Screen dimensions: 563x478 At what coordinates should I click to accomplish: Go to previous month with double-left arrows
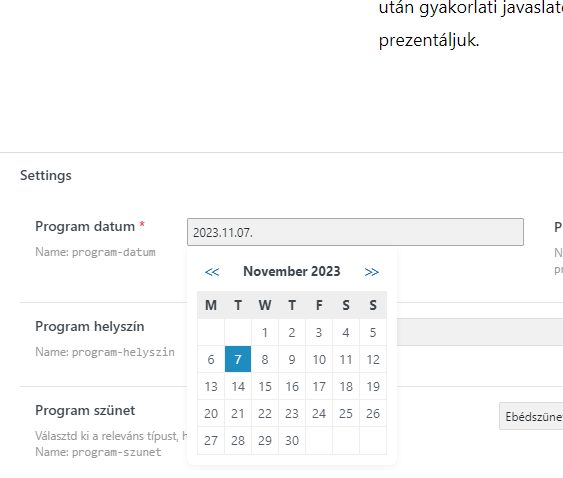point(212,272)
